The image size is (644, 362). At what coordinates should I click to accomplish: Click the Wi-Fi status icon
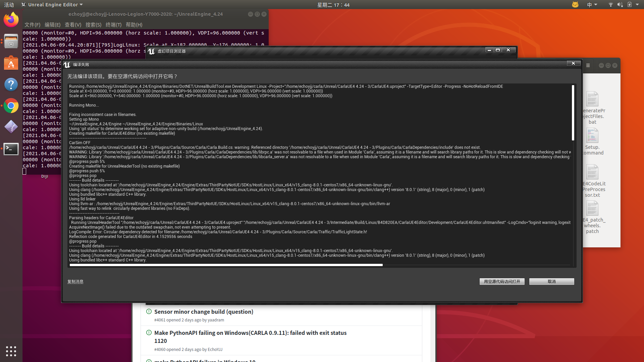(x=610, y=5)
